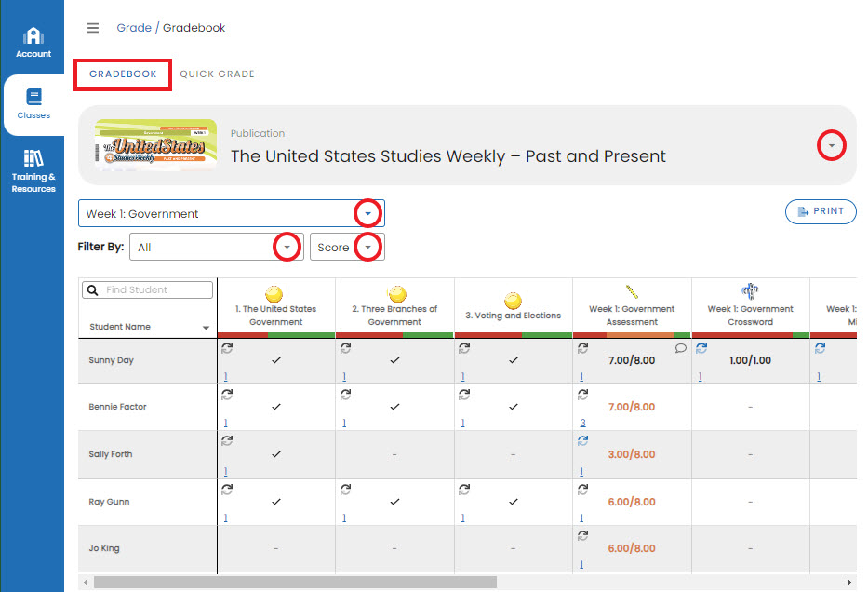Image resolution: width=868 pixels, height=592 pixels.
Task: Click Sunny Day's 7.00/8.00 assessment score
Action: 632,360
